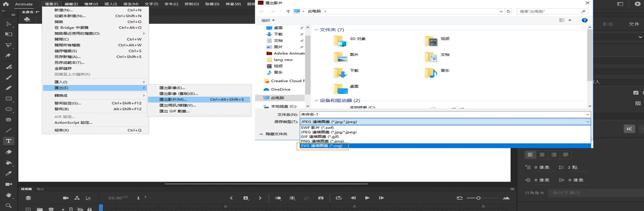The width and height of the screenshot is (644, 211).
Task: Select the Selection arrow tool
Action: coord(9,24)
